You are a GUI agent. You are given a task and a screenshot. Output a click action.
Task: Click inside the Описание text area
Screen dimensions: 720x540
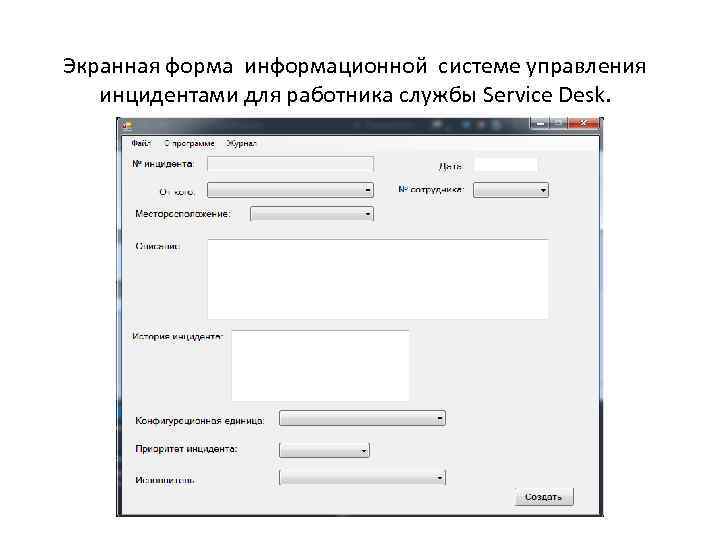pyautogui.click(x=377, y=279)
